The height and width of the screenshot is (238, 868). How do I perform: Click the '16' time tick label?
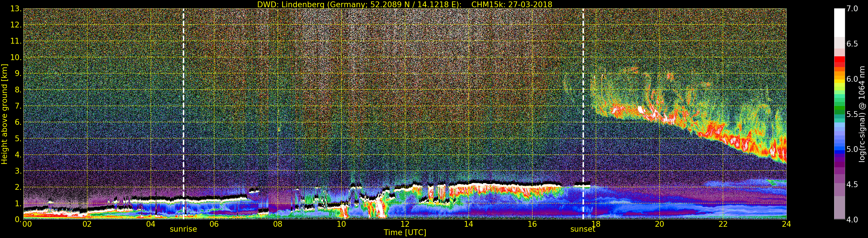pyautogui.click(x=532, y=224)
